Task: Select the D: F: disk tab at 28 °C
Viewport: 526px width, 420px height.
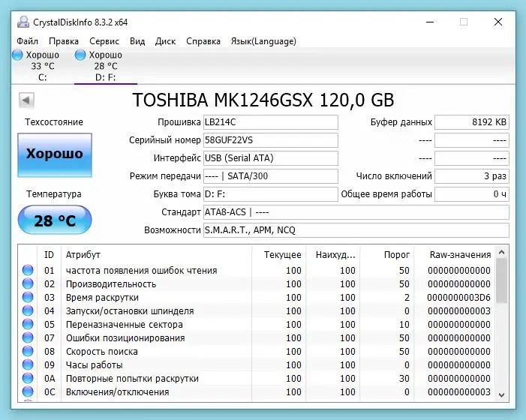Action: click(x=106, y=66)
